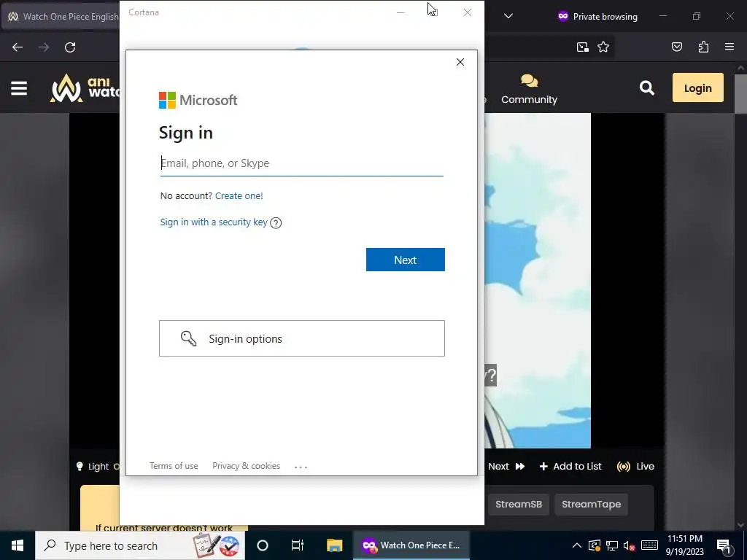Click the taskbar search box

pos(140,545)
